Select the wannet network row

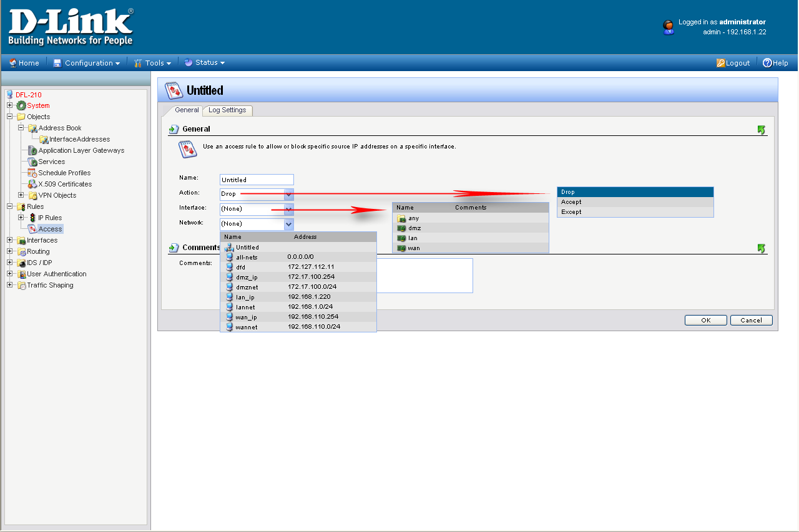(298, 327)
